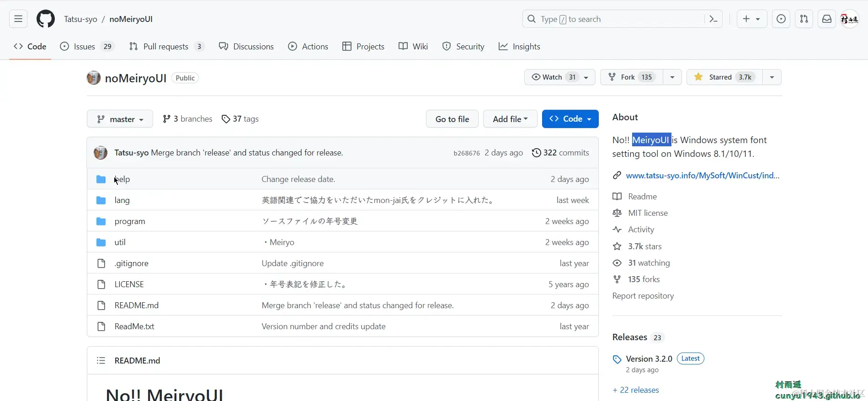
Task: Click the help folder icon
Action: tap(101, 179)
